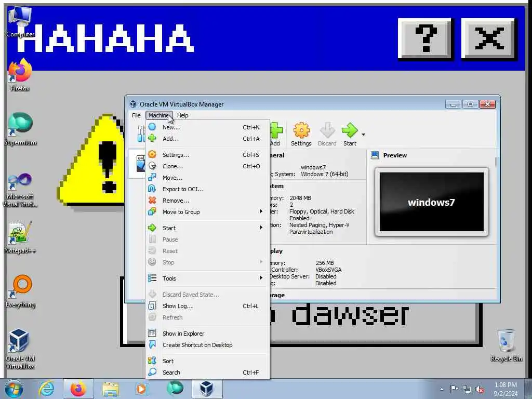The height and width of the screenshot is (399, 532).
Task: Open Windows Media Player on taskbar
Action: [x=141, y=389]
